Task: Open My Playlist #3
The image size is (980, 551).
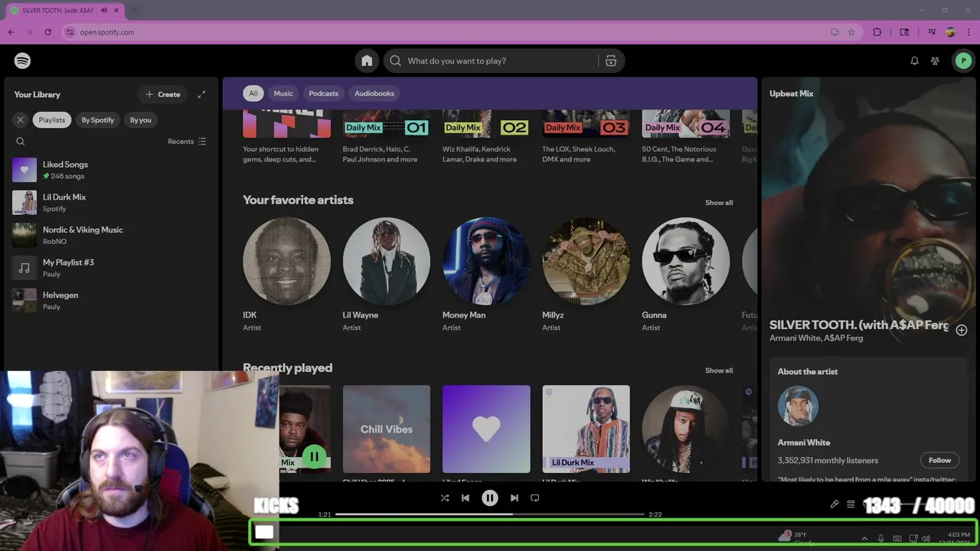Action: click(111, 268)
